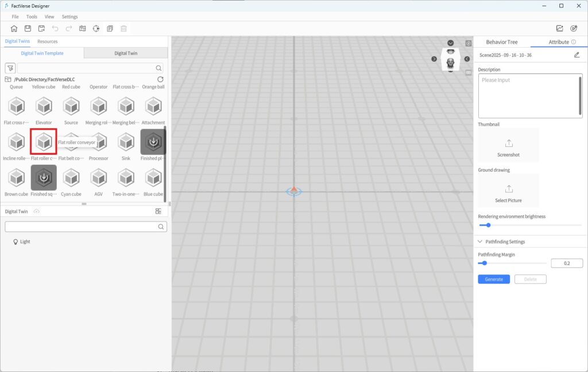Click the Save icon in the toolbar
The image size is (588, 372).
tap(26, 28)
